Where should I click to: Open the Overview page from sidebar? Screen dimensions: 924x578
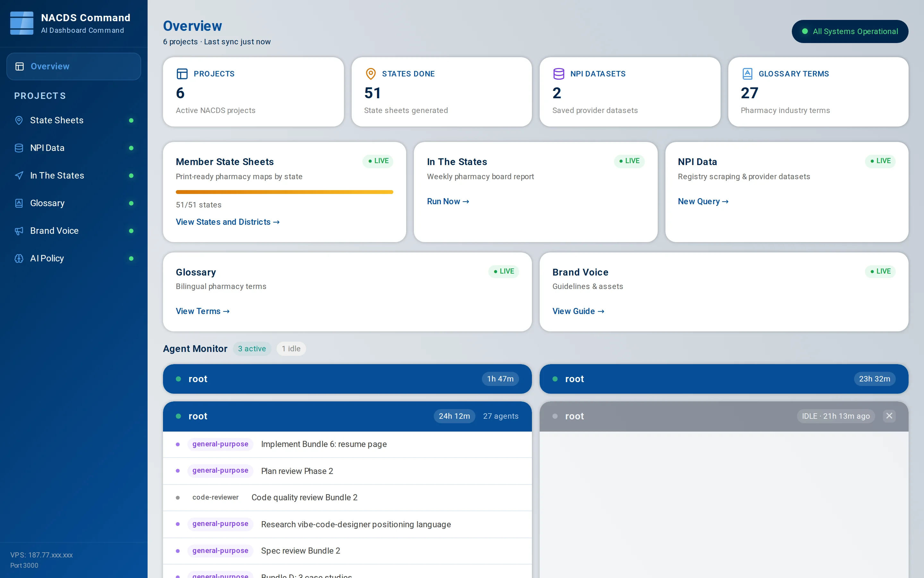(x=74, y=66)
